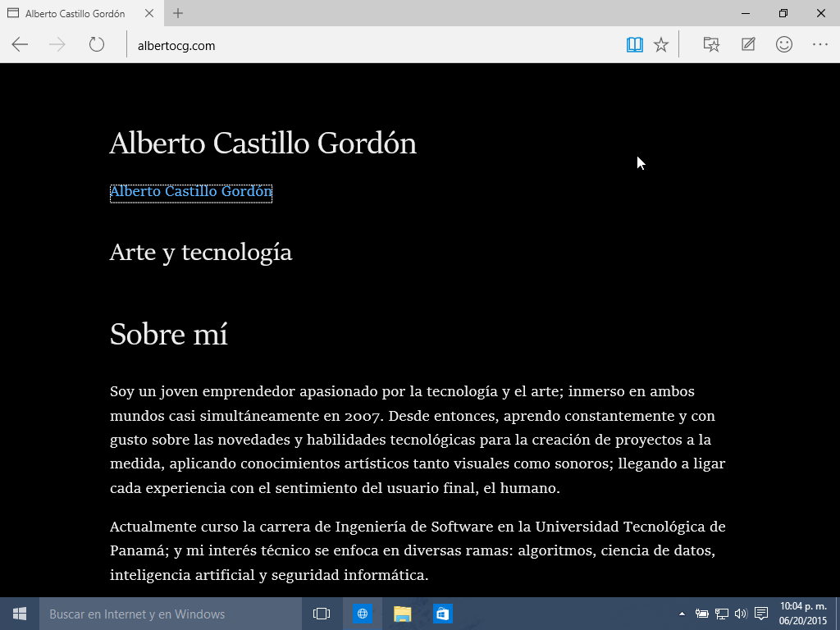Make a web note on this page
Screen dimensions: 840x630
tap(748, 45)
